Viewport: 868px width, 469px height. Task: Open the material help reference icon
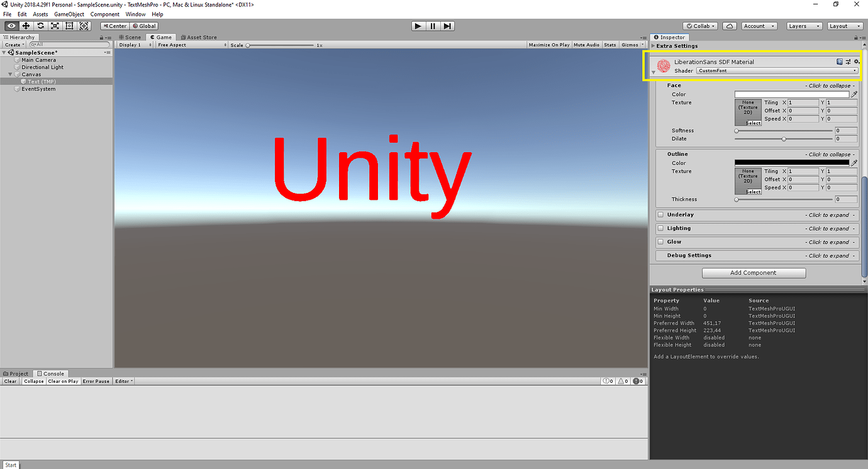coord(840,62)
